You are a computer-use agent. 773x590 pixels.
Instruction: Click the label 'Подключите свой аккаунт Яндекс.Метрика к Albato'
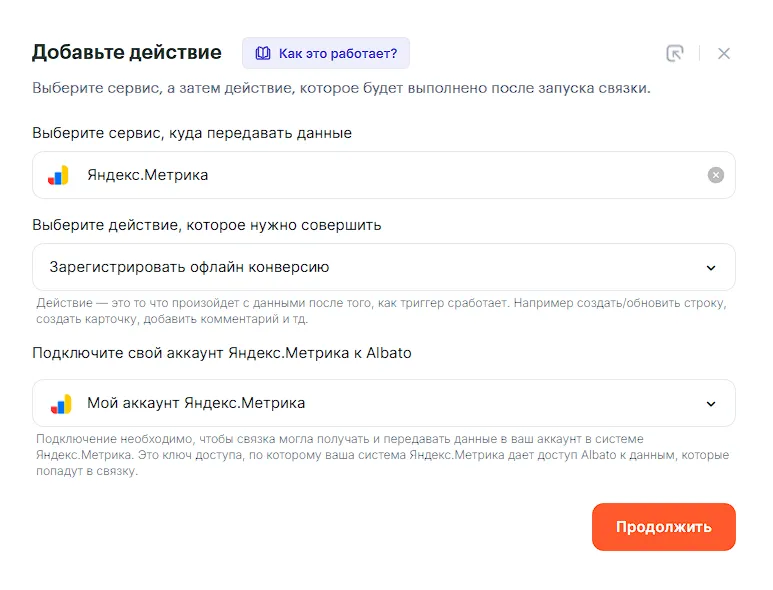click(x=221, y=353)
